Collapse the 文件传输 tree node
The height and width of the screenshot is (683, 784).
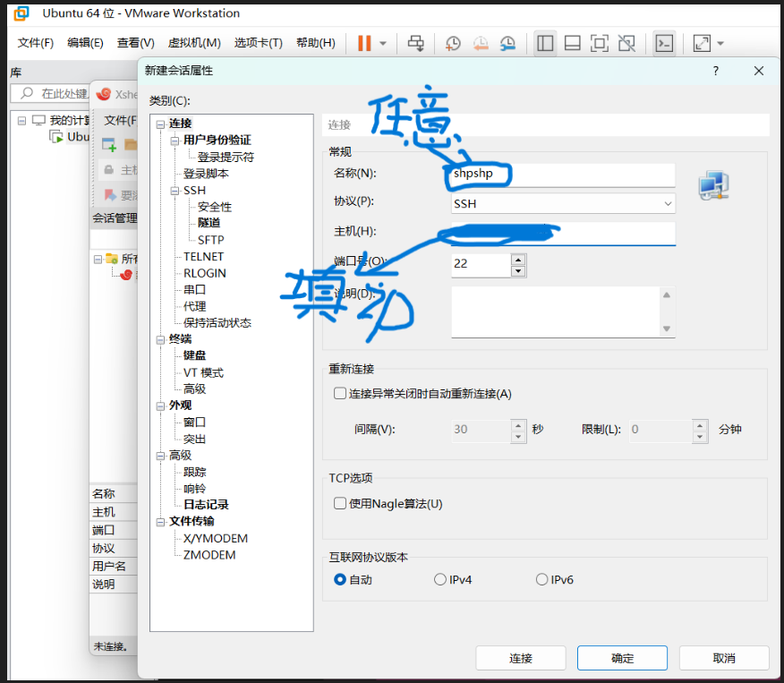(x=160, y=522)
